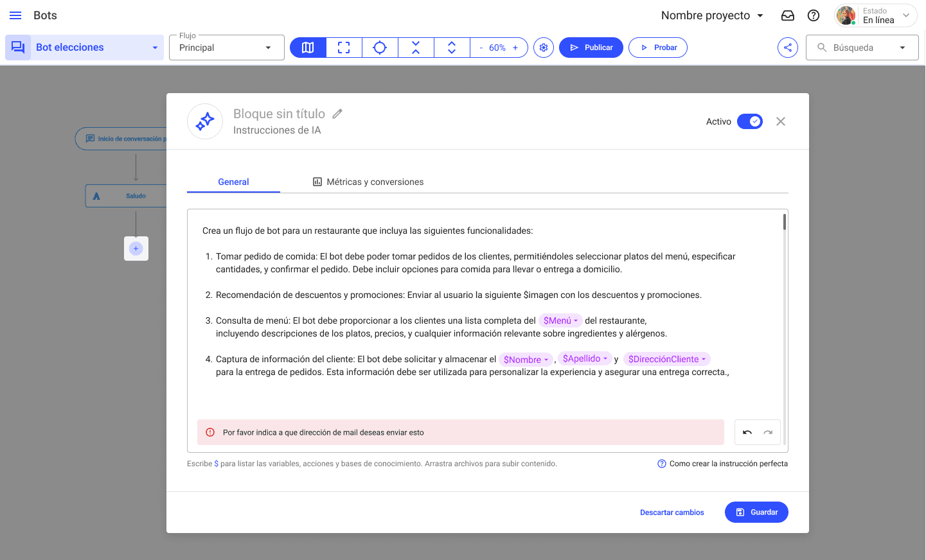
Task: Click the Bots header title
Action: pos(45,15)
